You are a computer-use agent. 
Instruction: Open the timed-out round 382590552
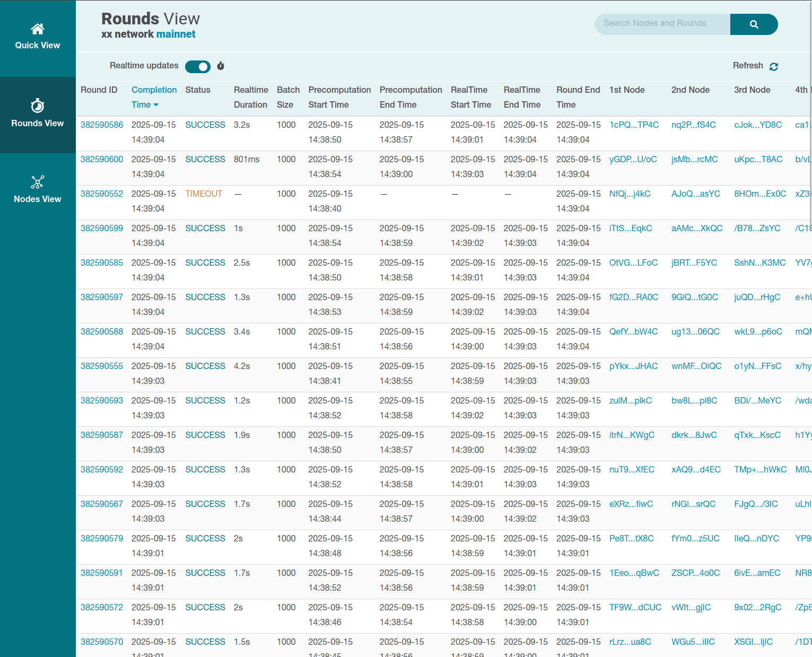coord(102,194)
